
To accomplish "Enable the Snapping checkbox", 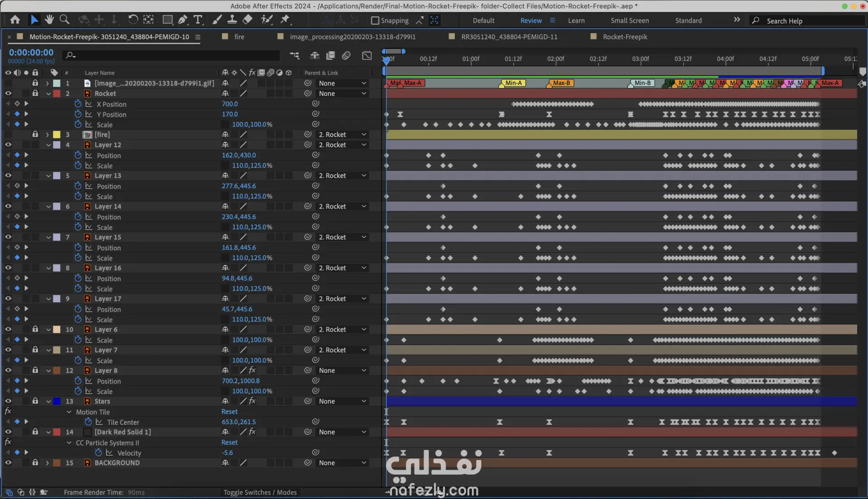I will click(x=375, y=20).
